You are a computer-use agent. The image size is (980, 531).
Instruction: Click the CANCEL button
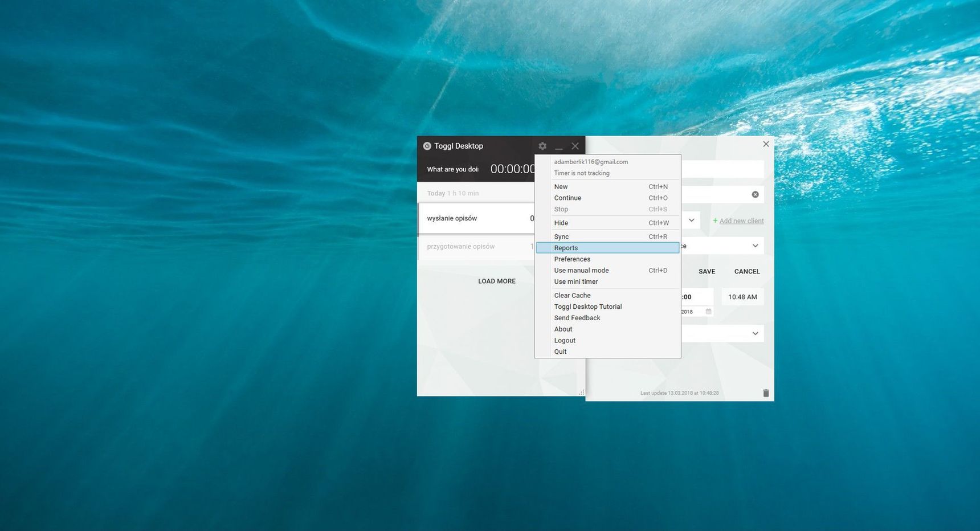tap(747, 272)
